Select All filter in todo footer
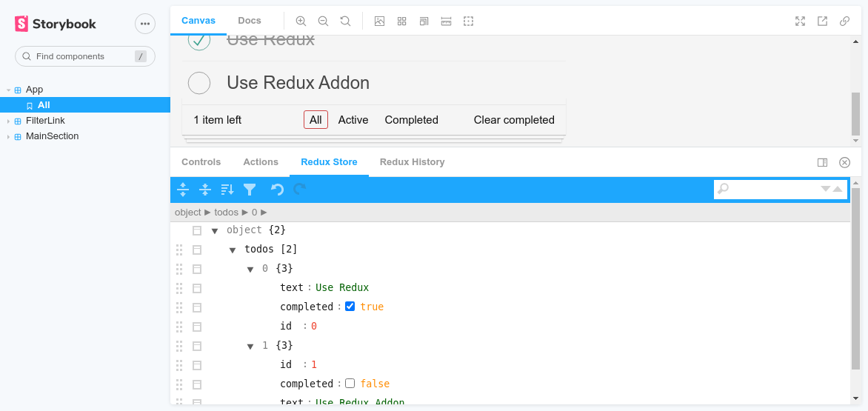 (316, 120)
